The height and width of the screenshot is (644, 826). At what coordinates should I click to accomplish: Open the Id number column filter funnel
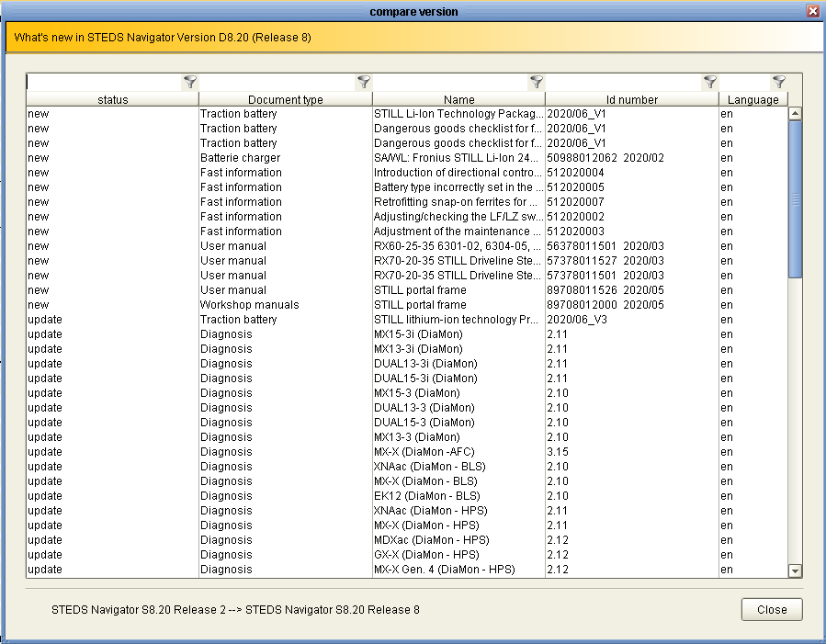[x=710, y=82]
